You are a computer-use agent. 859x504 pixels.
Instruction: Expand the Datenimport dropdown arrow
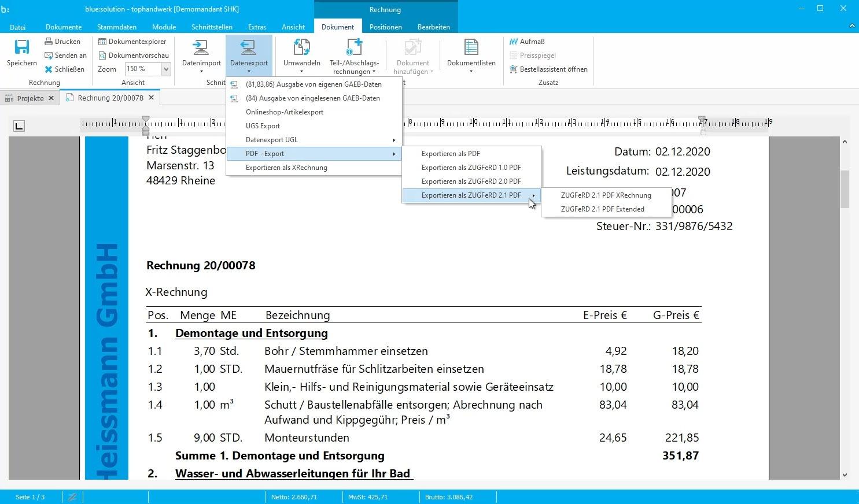pos(201,72)
